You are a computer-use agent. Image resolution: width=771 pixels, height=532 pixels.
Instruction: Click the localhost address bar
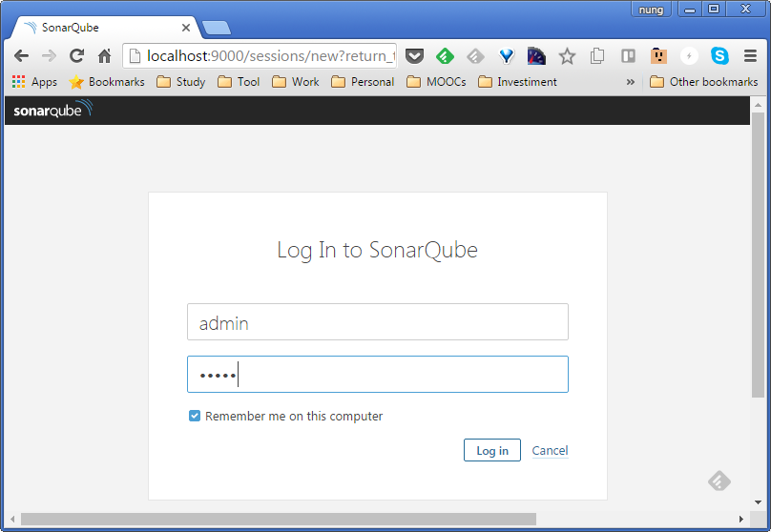coord(260,56)
